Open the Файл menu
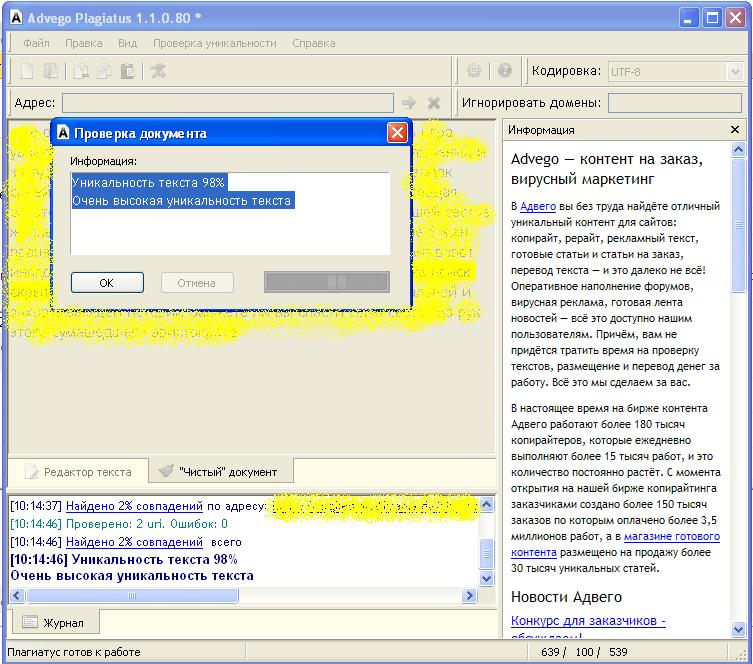 [36, 43]
